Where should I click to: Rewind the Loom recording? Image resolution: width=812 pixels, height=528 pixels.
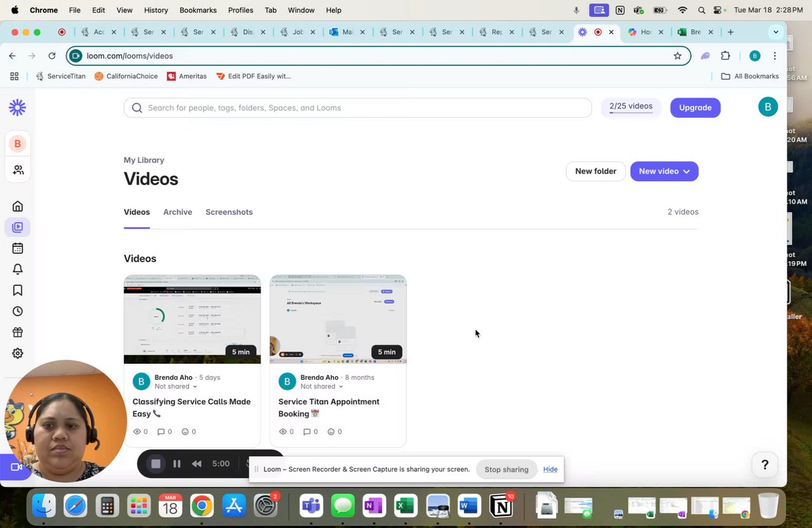[x=197, y=463]
